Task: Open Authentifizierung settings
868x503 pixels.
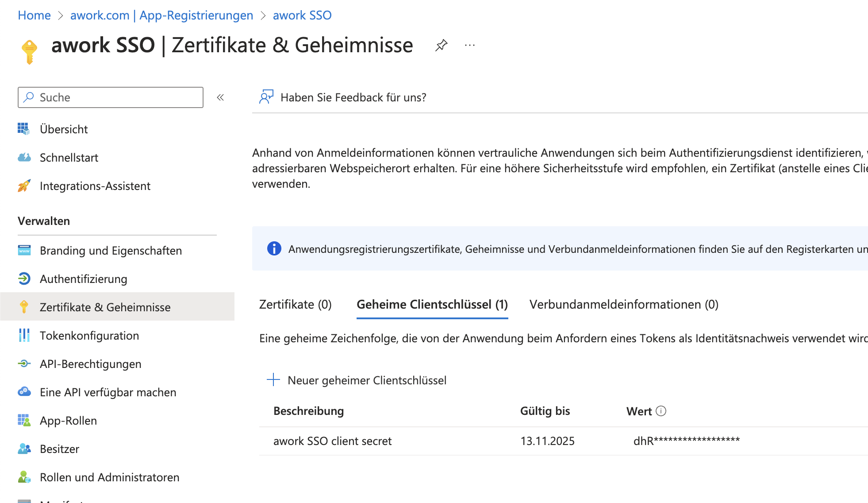Action: 83,279
